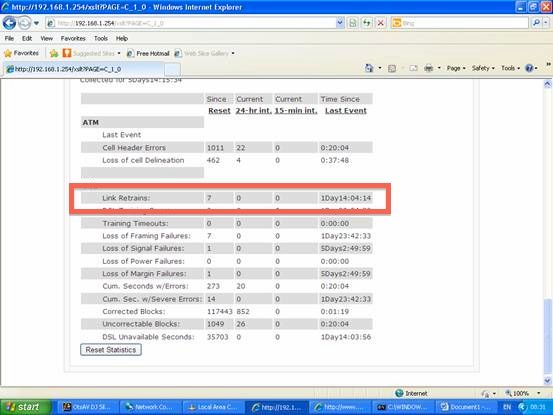Expand the address bar history dropdown
The width and height of the screenshot is (553, 415).
[340, 23]
